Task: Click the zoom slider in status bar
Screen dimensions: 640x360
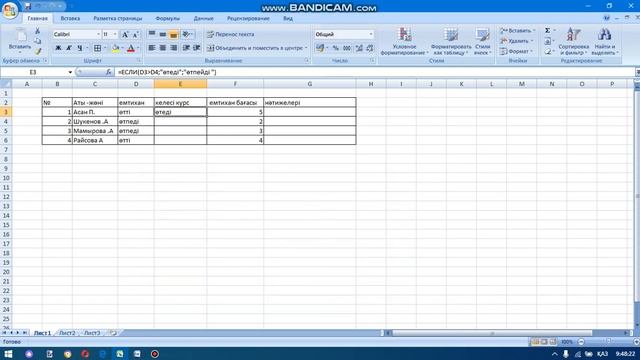Action: coord(608,342)
